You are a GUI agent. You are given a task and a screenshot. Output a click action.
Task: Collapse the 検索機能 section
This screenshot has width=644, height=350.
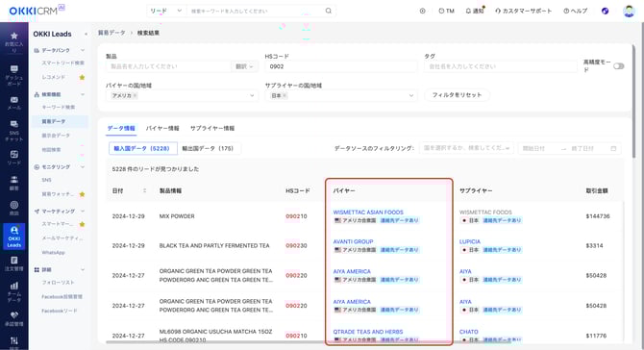pyautogui.click(x=83, y=94)
